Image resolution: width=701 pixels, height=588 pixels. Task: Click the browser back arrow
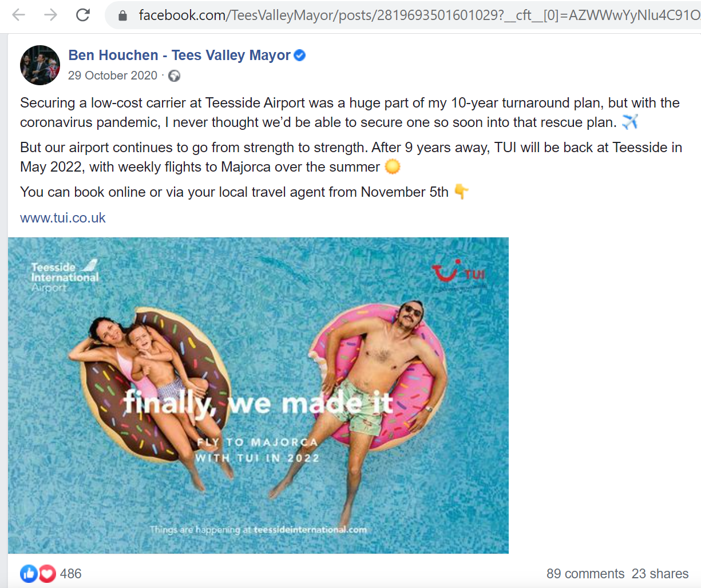point(19,15)
